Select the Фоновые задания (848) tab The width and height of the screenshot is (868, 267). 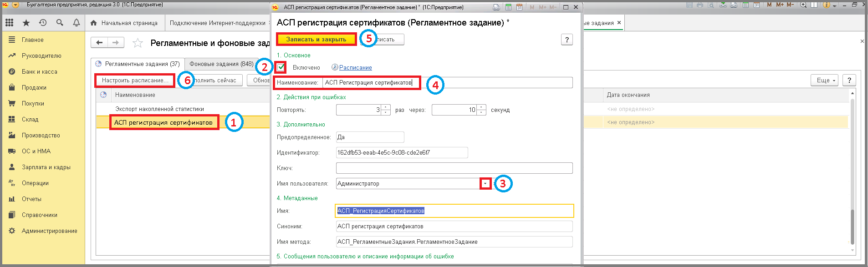click(221, 64)
